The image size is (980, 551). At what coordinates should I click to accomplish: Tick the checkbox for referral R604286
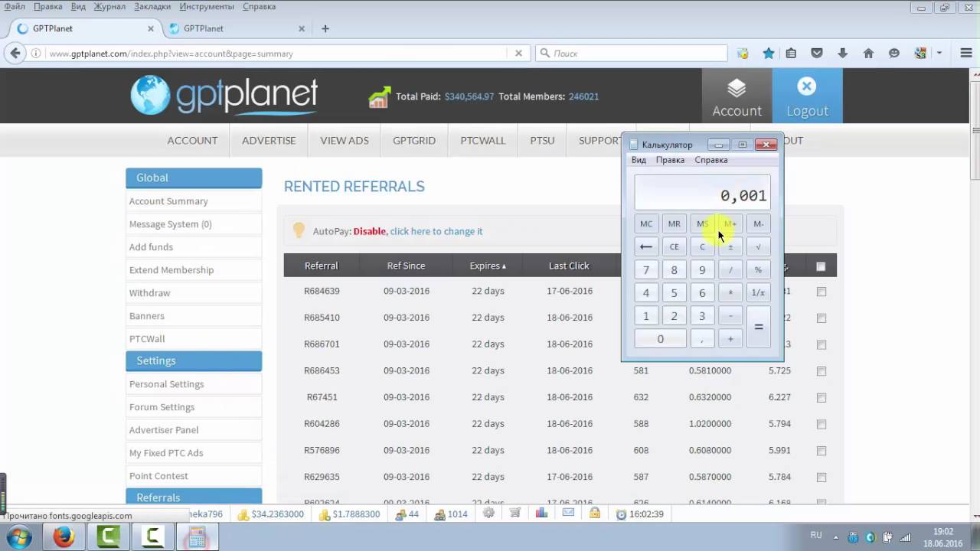click(x=822, y=424)
